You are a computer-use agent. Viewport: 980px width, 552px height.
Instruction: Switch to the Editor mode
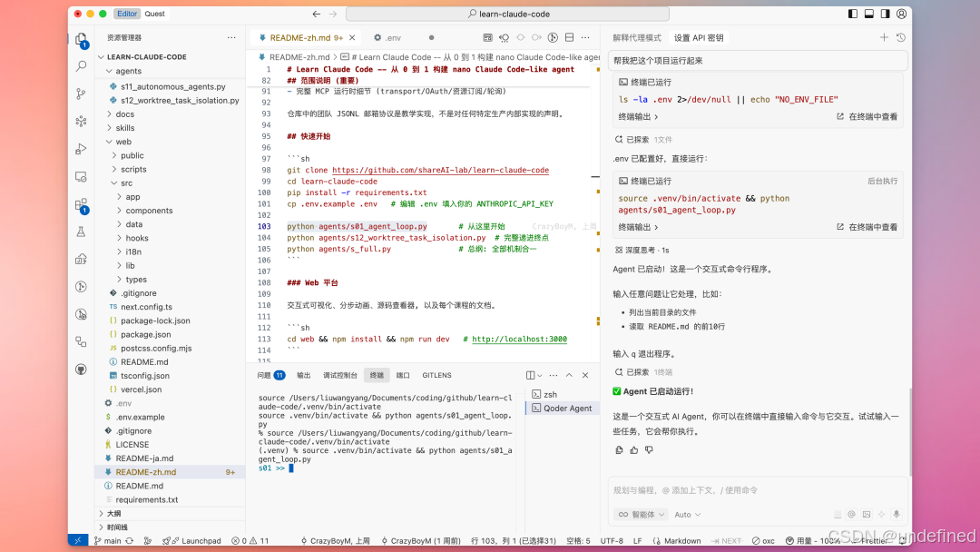[127, 14]
